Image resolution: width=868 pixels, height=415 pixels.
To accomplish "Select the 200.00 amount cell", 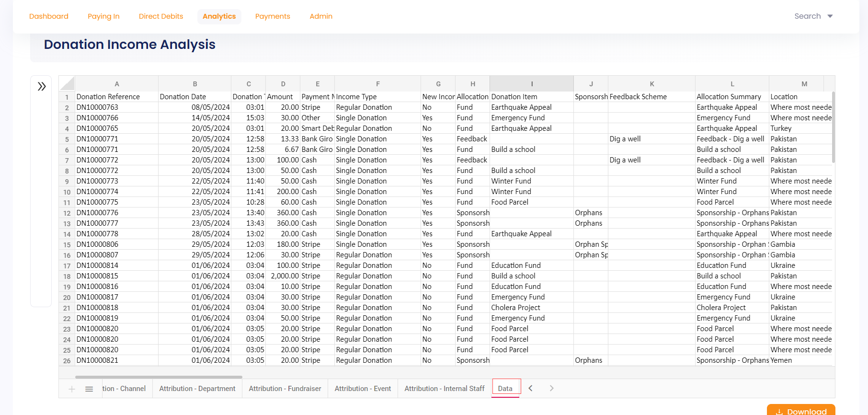I will pyautogui.click(x=283, y=192).
